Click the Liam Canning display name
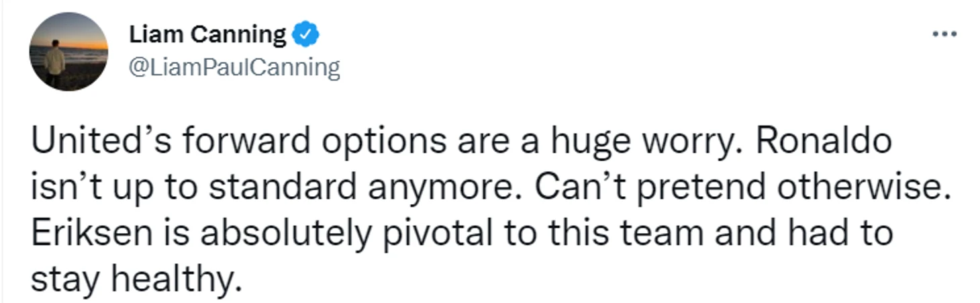This screenshot has width=980, height=303. click(207, 34)
